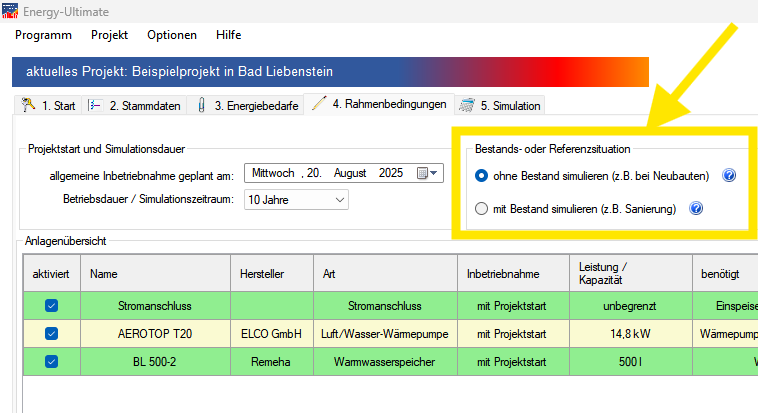
Task: Open the calendar picker for Inbetriebnahme date
Action: [x=427, y=173]
